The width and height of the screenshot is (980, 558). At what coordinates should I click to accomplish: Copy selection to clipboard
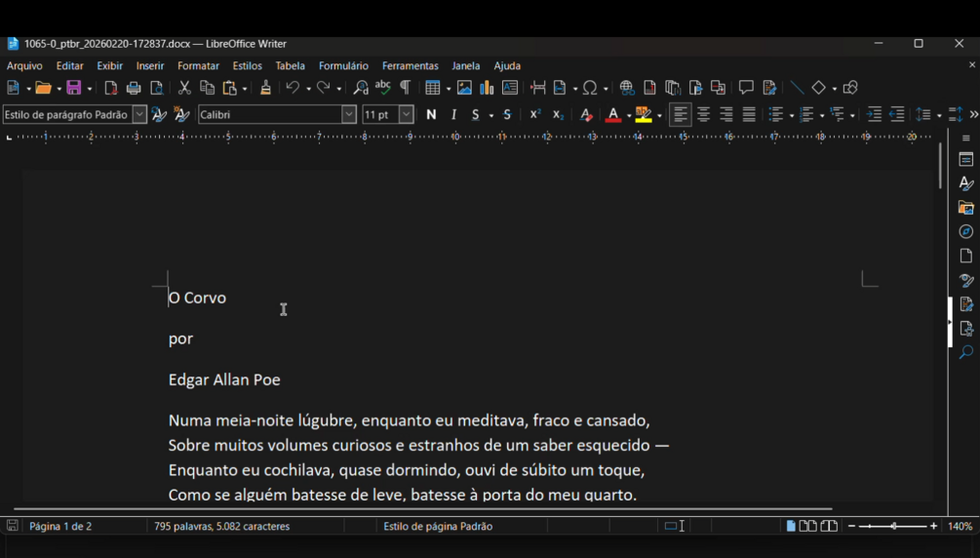(x=207, y=88)
